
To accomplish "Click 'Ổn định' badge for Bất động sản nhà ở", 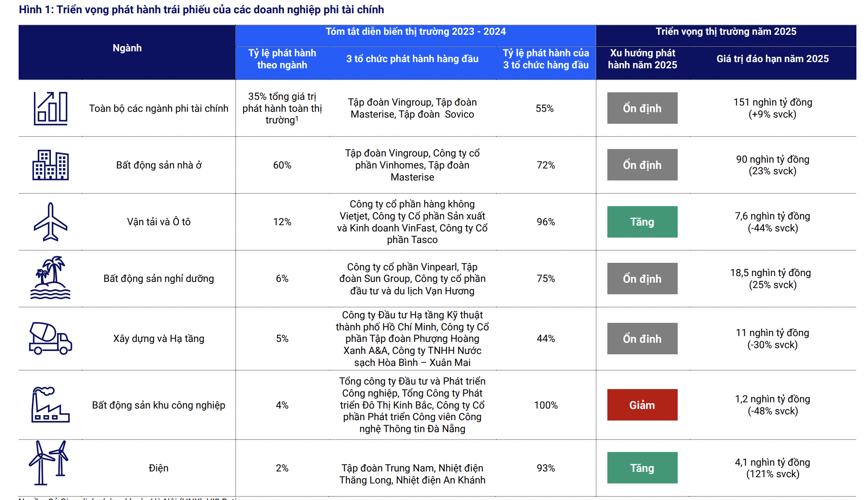I will click(642, 165).
